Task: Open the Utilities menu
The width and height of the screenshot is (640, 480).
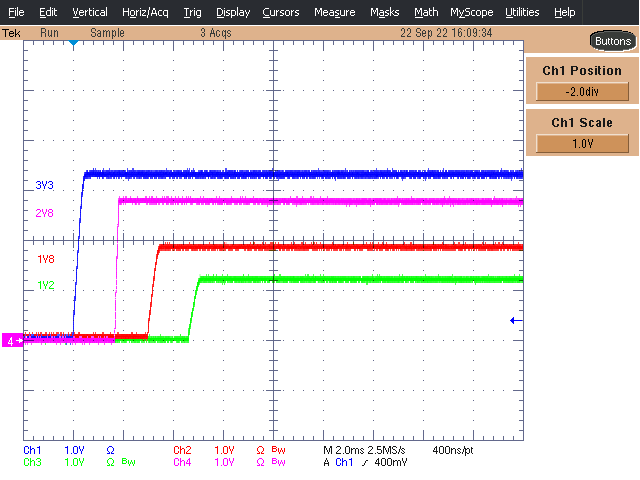Action: point(522,12)
